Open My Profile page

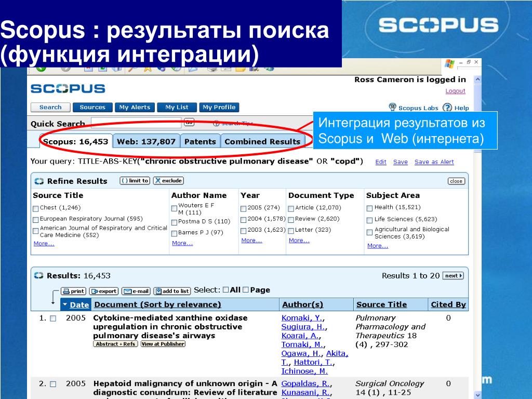(219, 107)
